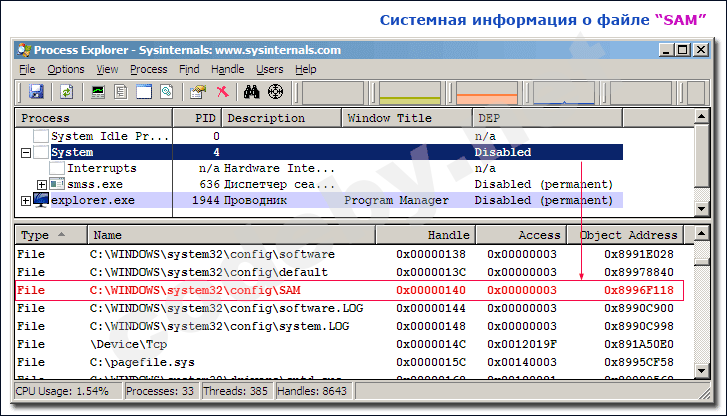
Task: Open the Handle menu
Action: [228, 70]
